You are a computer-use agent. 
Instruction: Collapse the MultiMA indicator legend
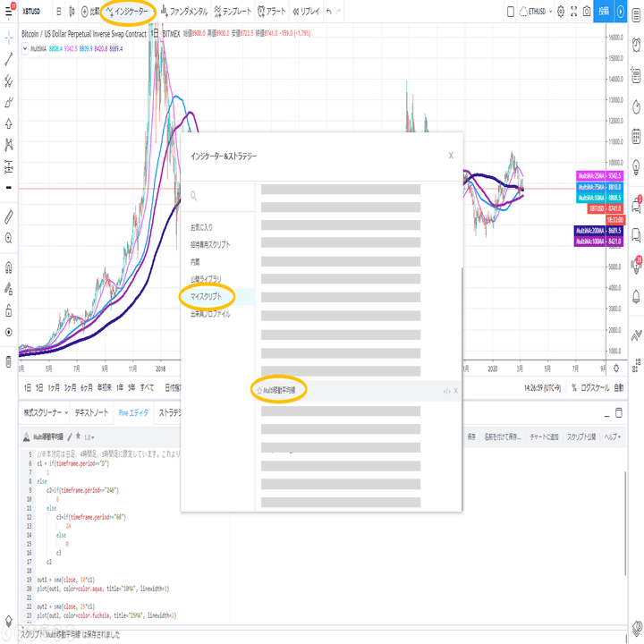click(25, 48)
